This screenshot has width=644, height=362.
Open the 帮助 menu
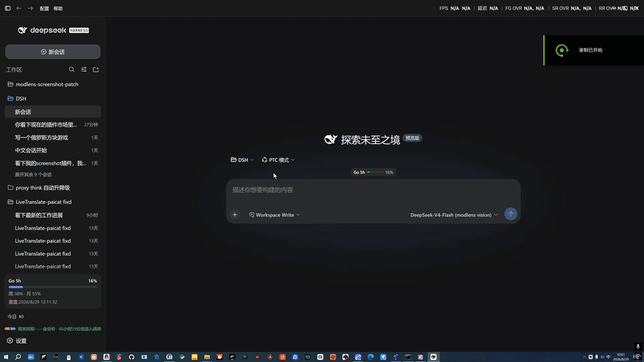(x=58, y=9)
